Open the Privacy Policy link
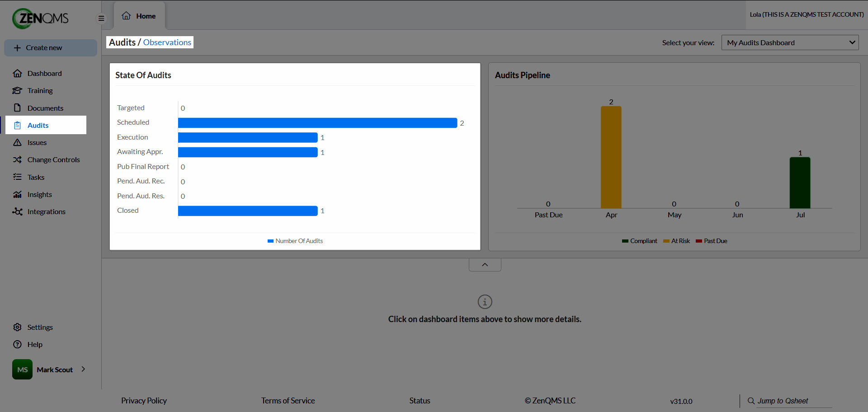 144,401
